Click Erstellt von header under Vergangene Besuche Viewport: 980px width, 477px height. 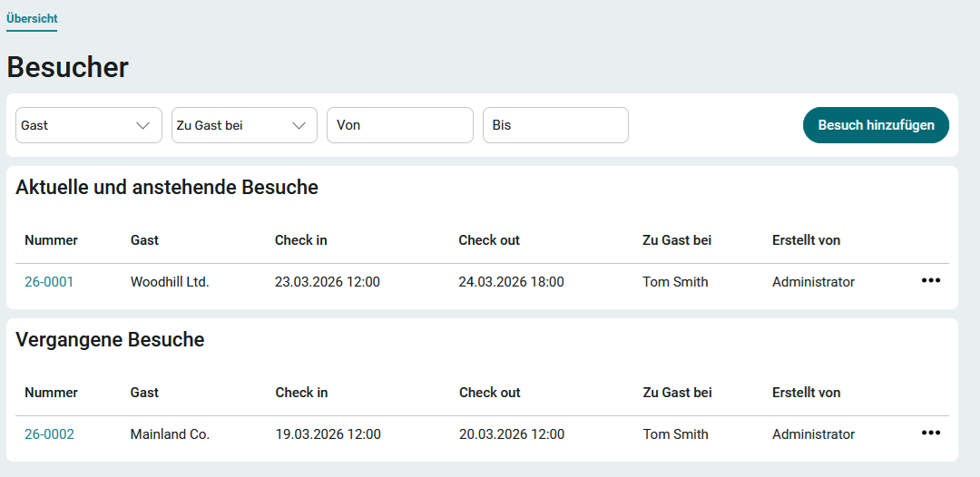806,393
